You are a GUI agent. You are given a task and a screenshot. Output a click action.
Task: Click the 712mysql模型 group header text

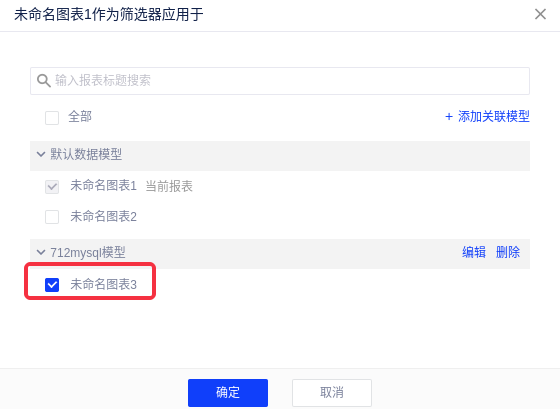click(x=88, y=253)
